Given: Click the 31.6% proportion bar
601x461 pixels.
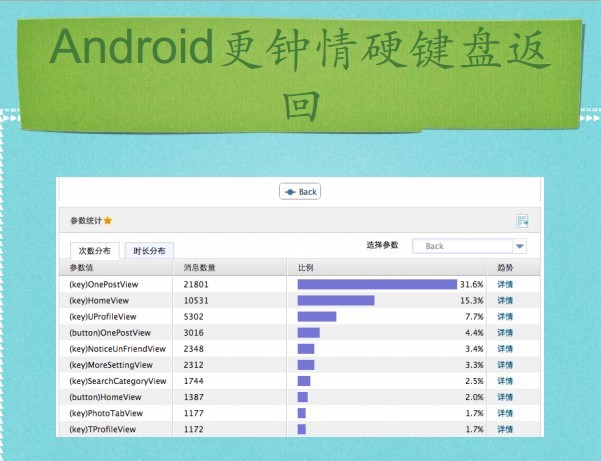Looking at the screenshot, I should tap(377, 284).
